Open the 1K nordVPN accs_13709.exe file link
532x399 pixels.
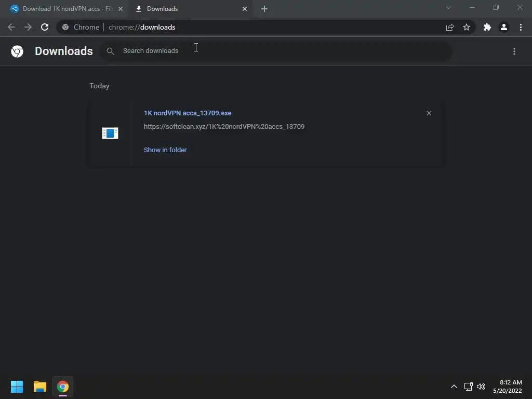click(x=188, y=113)
